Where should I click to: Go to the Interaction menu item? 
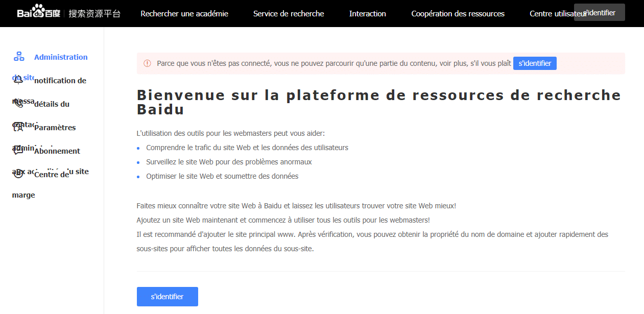pyautogui.click(x=368, y=14)
